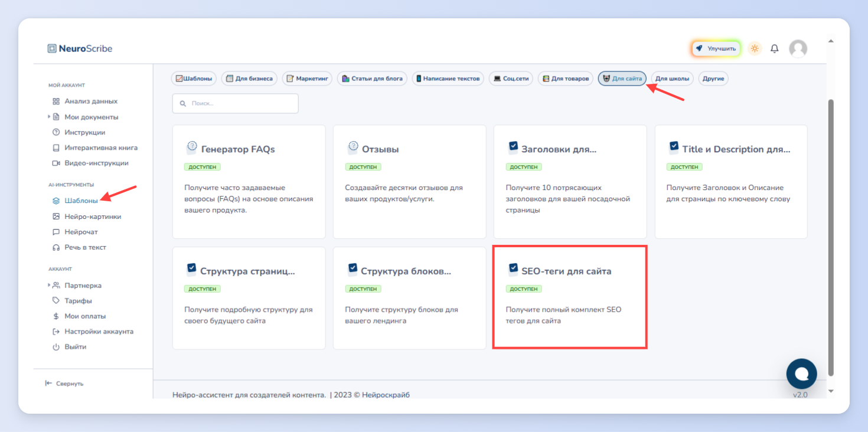Open Мои оплаты page

(x=85, y=316)
